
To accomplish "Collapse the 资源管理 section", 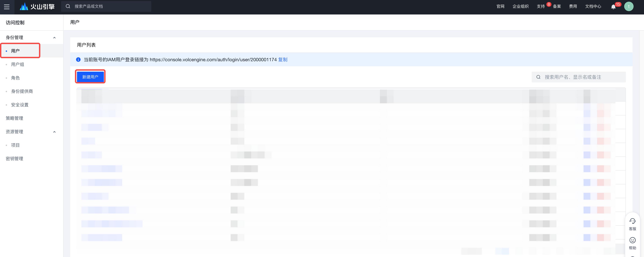I will click(54, 132).
